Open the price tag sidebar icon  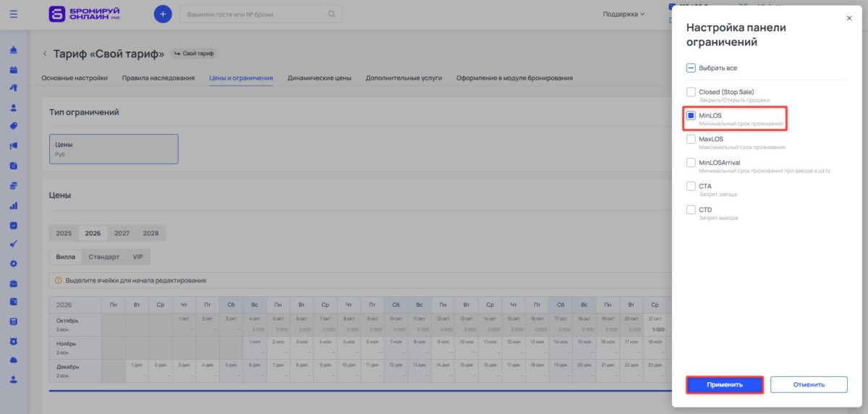click(14, 126)
